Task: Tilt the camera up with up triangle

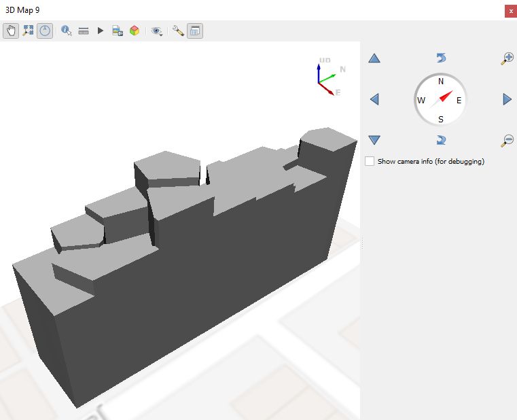Action: (x=374, y=58)
